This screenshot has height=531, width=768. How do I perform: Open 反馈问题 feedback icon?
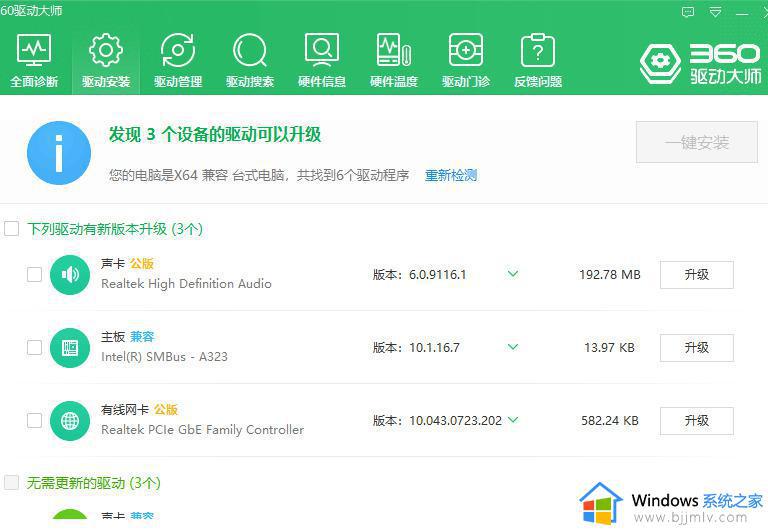tap(538, 50)
